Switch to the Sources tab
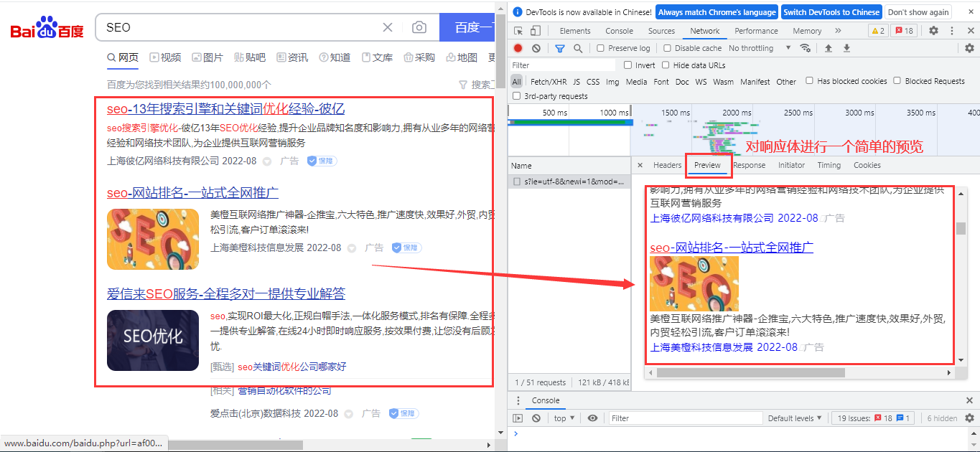 (x=661, y=31)
